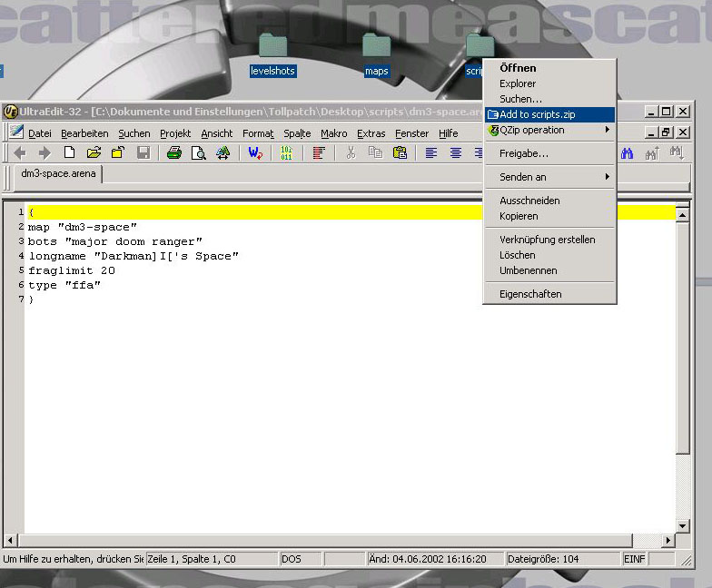The image size is (712, 588).
Task: Open the Fenster menu
Action: 412,133
